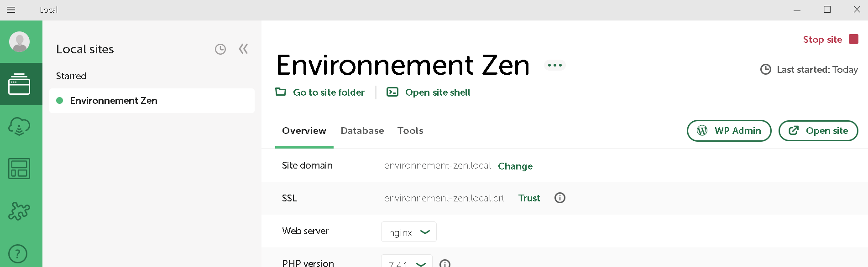Open the Connect cloud icon
The height and width of the screenshot is (267, 868).
pyautogui.click(x=19, y=126)
